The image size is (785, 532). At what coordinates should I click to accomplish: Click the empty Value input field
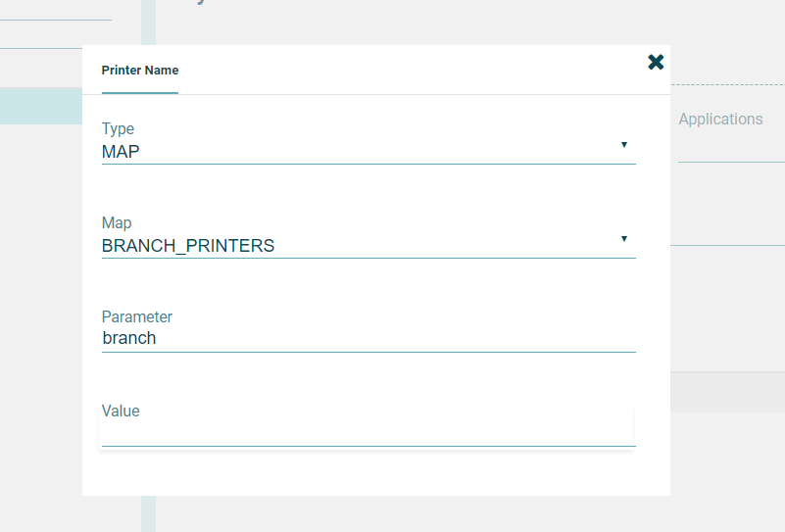coord(368,432)
